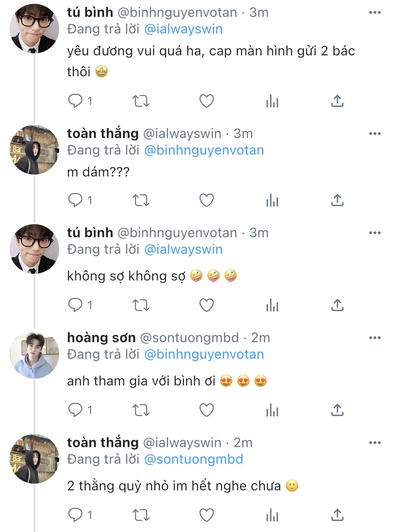
Task: Open @ialwayswin mention in 'không sợ' reply
Action: (184, 250)
